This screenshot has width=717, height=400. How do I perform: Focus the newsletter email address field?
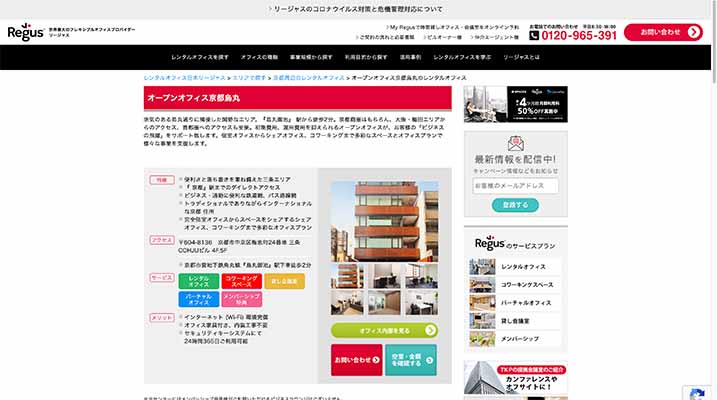(x=515, y=186)
